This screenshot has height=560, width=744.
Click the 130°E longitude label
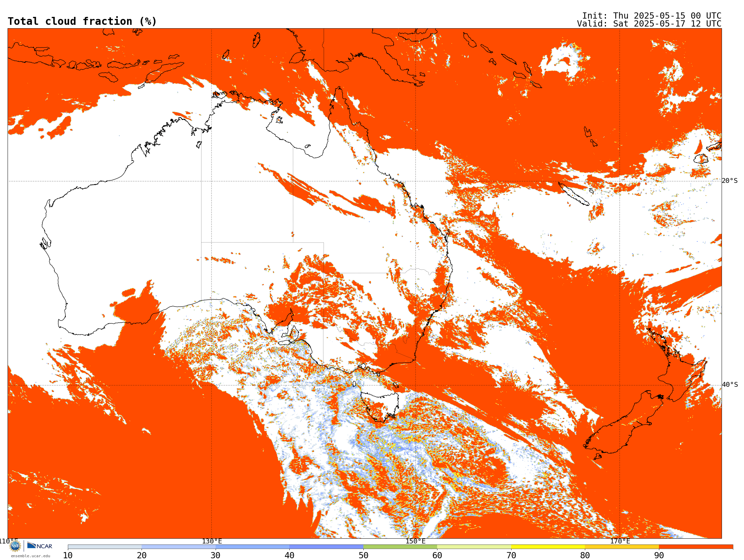[x=212, y=541]
